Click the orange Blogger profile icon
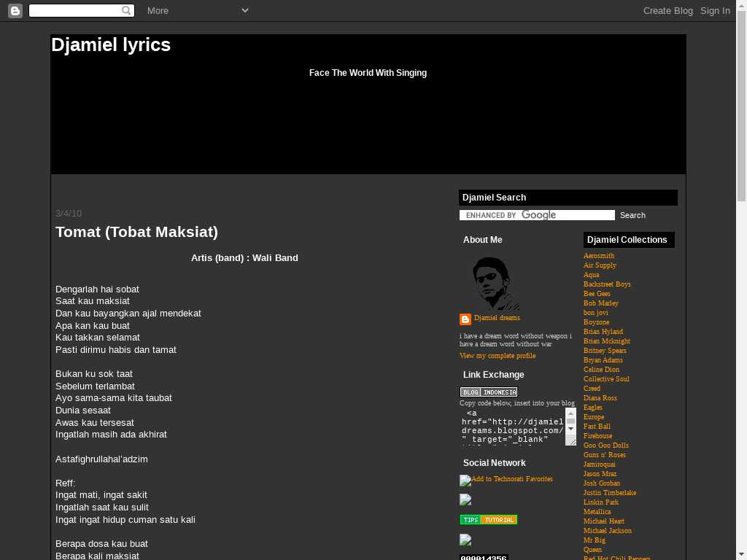This screenshot has height=560, width=747. (x=465, y=319)
